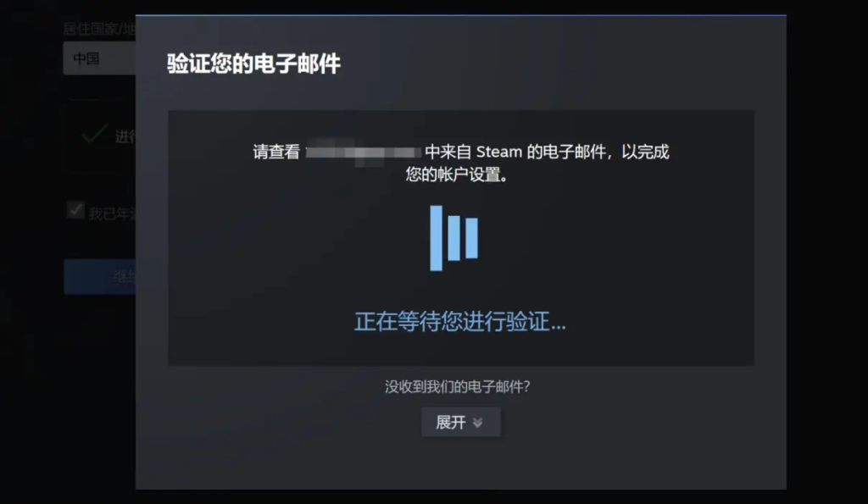Click the 我已年满 label next to the checkbox
The width and height of the screenshot is (868, 504).
pos(113,213)
